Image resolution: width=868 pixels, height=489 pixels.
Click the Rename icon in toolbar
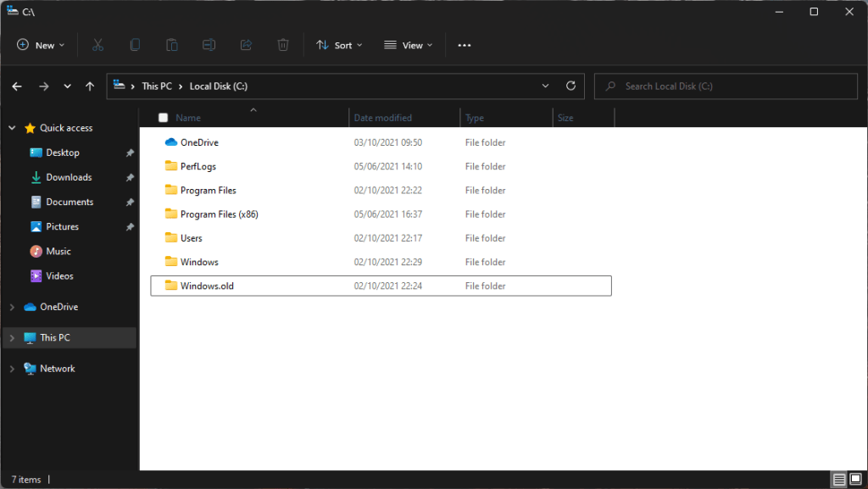(209, 45)
